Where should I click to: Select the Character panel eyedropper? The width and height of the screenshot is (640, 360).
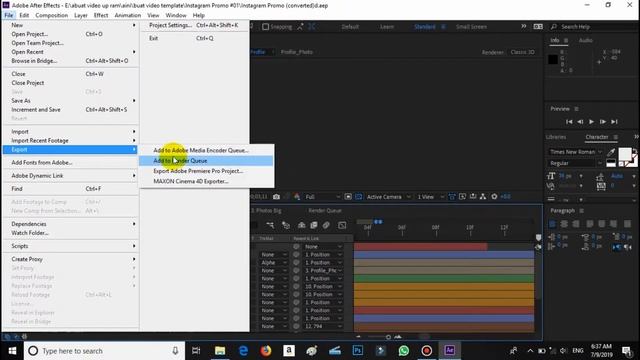point(611,152)
